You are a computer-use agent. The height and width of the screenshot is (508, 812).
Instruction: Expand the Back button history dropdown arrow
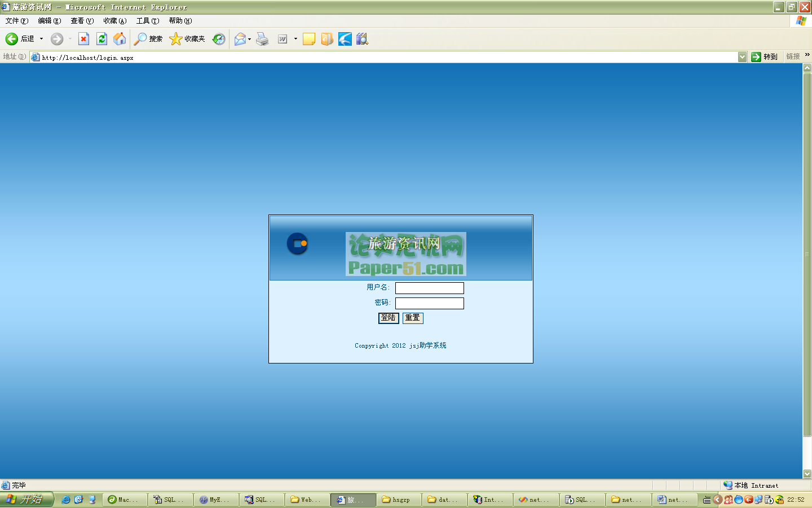41,39
